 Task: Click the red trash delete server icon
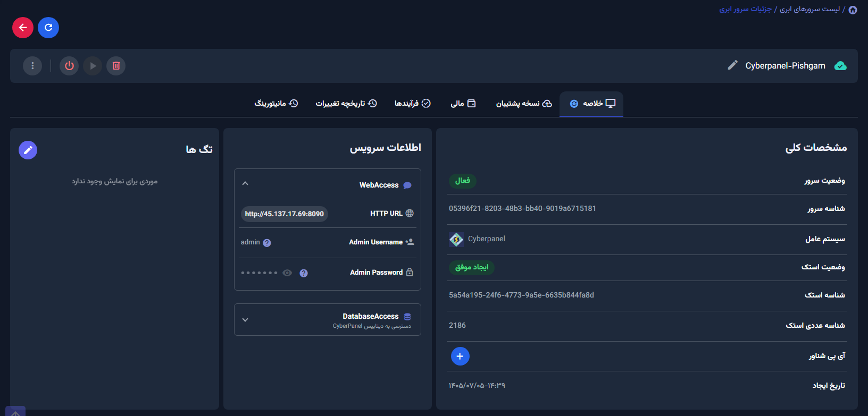pos(116,66)
